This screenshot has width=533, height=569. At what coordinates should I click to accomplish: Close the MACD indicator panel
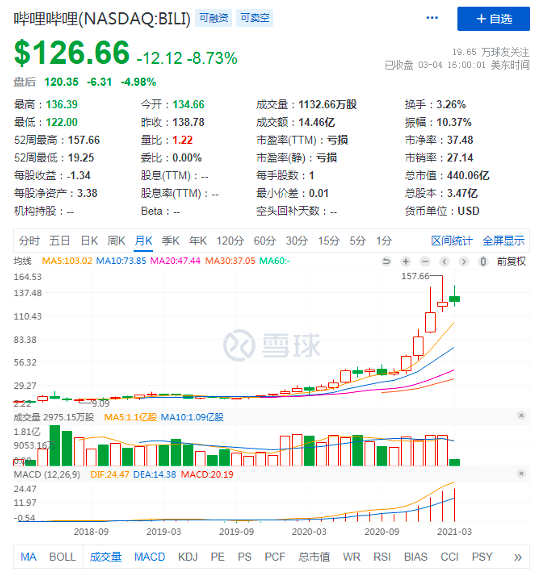[521, 474]
